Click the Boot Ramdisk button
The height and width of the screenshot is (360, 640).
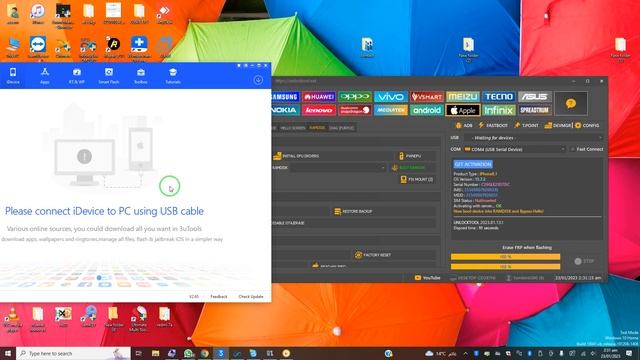(x=412, y=168)
